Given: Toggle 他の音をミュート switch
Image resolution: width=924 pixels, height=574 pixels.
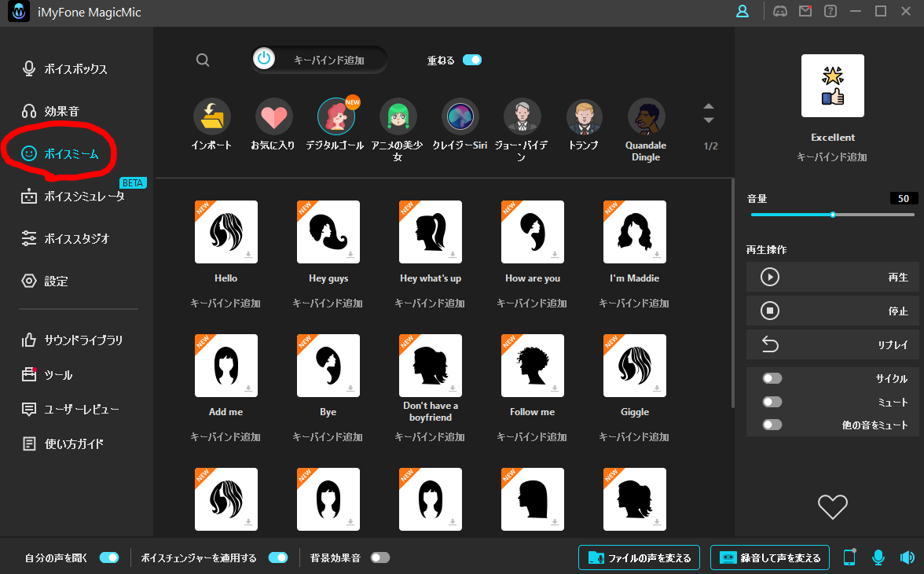Looking at the screenshot, I should (772, 425).
